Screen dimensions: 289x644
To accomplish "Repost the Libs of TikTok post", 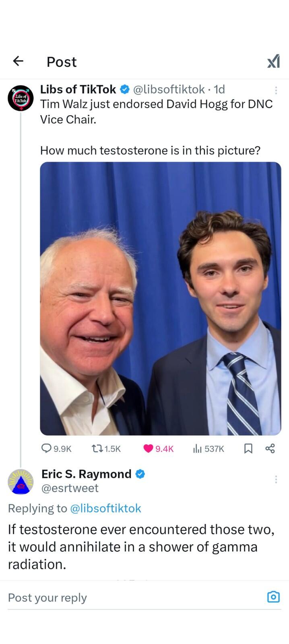I will [x=97, y=448].
